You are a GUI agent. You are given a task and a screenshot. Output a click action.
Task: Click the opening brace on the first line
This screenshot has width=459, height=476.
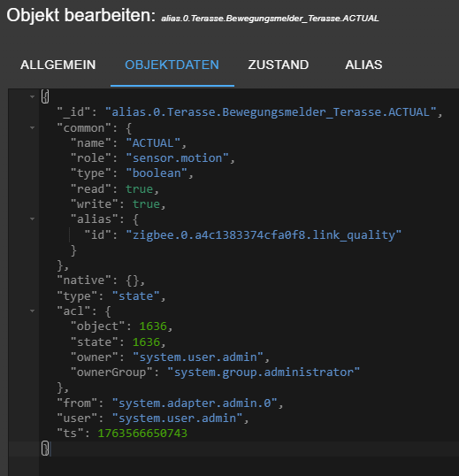[x=45, y=96]
